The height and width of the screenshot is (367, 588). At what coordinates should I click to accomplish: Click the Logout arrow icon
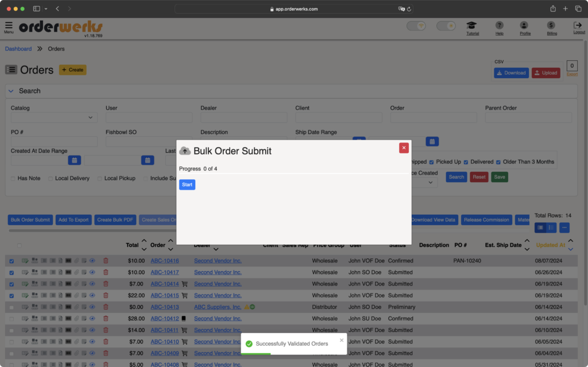tap(578, 25)
